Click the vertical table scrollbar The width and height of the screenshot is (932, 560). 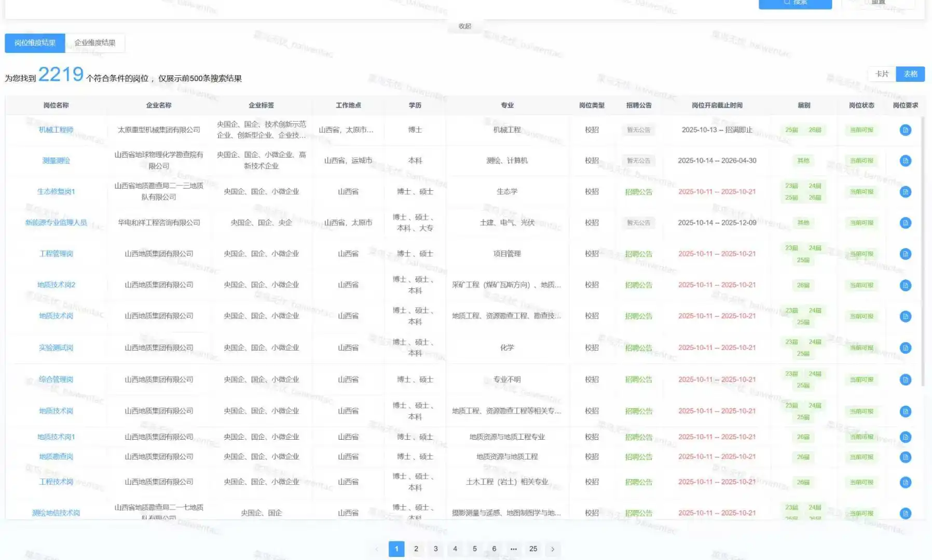(923, 251)
